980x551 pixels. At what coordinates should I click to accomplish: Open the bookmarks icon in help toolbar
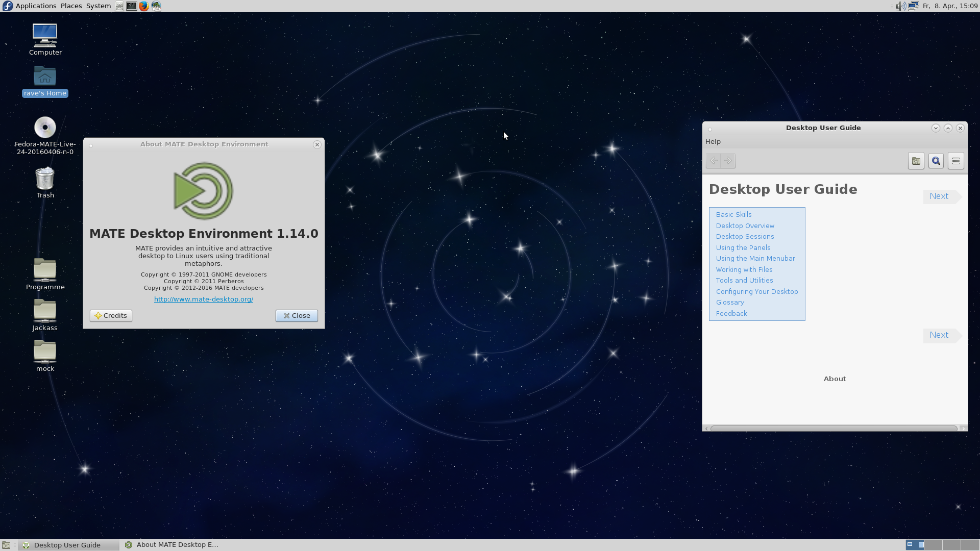916,161
